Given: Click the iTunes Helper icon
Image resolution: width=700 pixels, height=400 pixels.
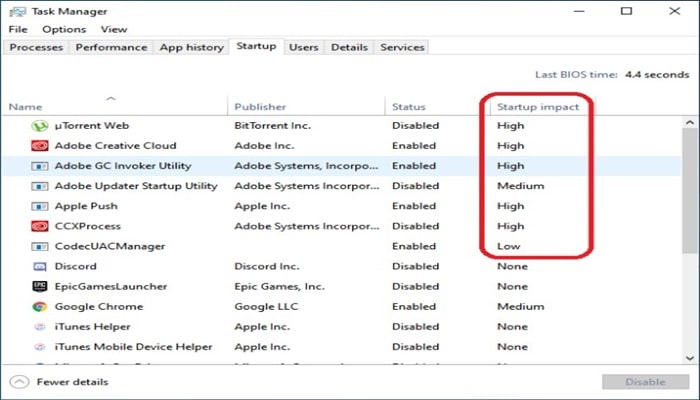Looking at the screenshot, I should 40,327.
